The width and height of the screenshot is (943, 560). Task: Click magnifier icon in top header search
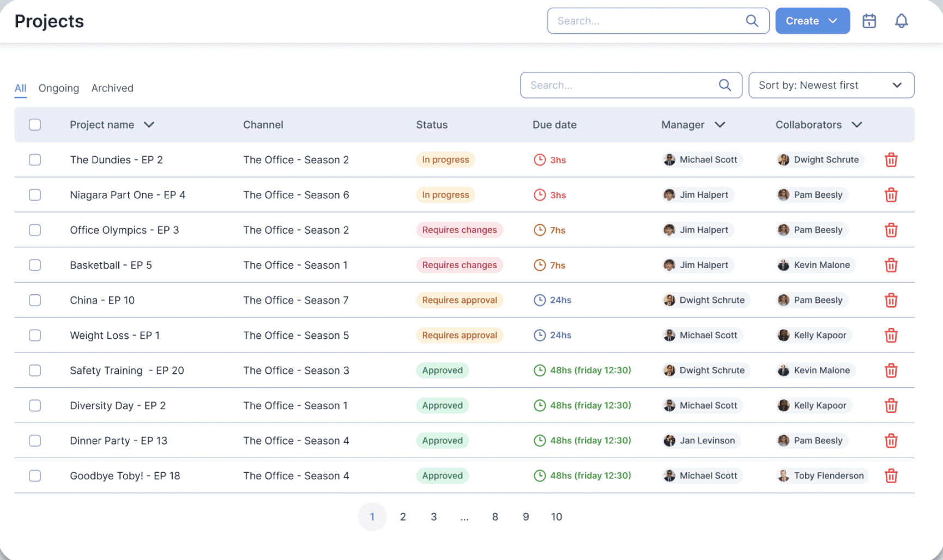tap(752, 21)
